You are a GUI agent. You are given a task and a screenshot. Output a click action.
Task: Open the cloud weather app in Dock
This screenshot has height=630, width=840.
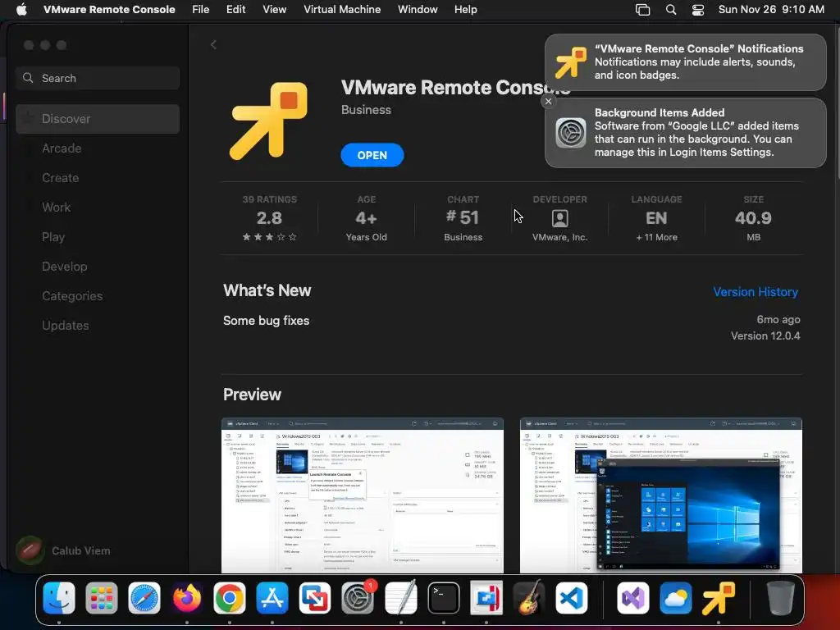(676, 598)
